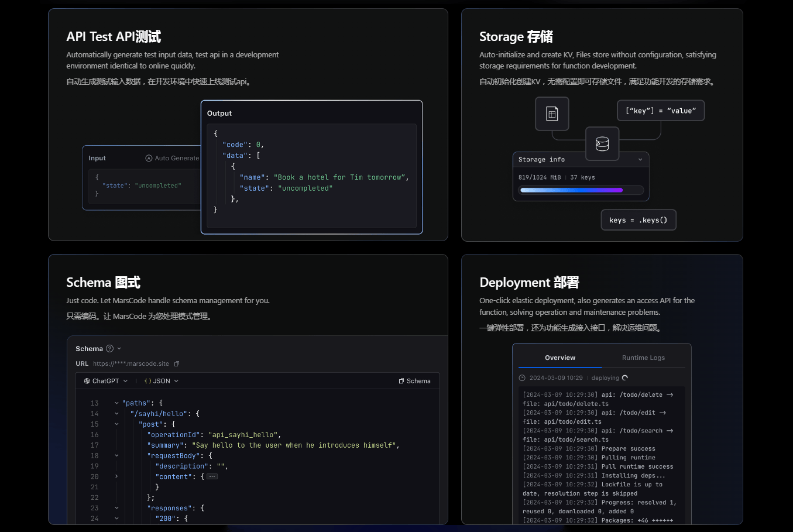Click the Auto Generate icon in Input panel
793x532 pixels.
tap(149, 159)
